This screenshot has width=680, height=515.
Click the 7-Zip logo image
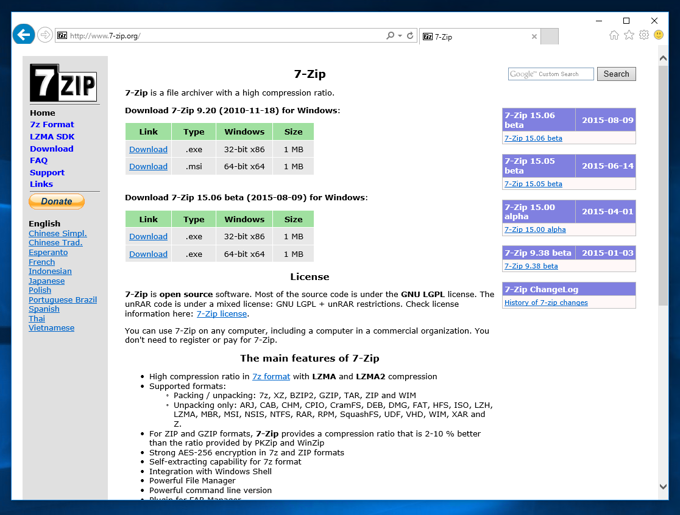[64, 83]
